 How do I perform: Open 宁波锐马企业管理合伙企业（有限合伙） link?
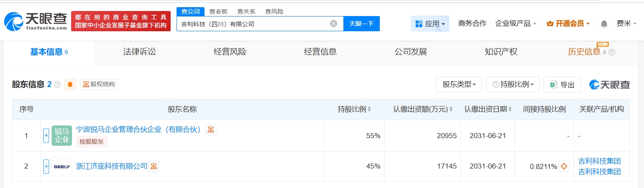138,130
